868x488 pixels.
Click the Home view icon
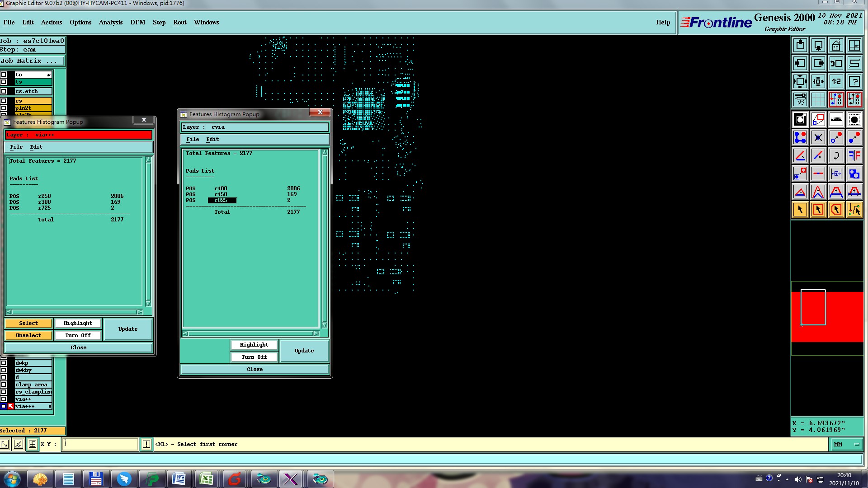click(836, 46)
